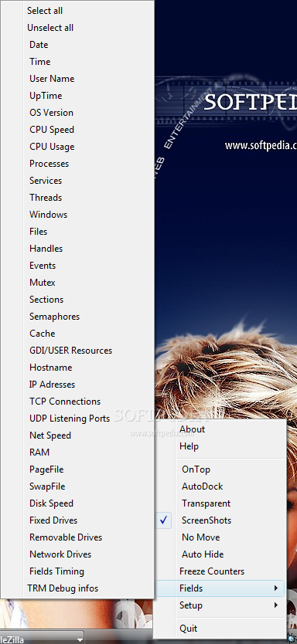This screenshot has height=644, width=297.
Task: Quit the application from menu
Action: pyautogui.click(x=220, y=628)
